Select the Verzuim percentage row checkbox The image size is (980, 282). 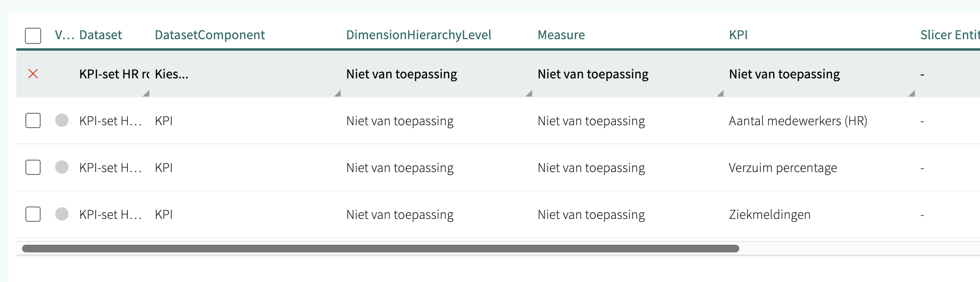click(x=33, y=167)
